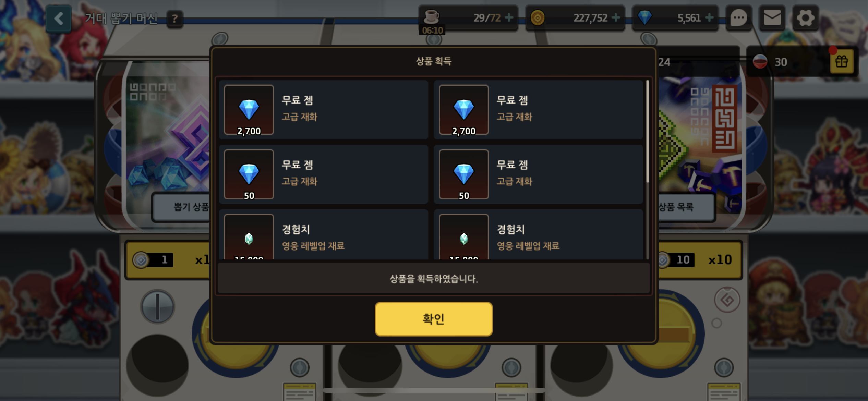Add coffee stamina with plus icon

(509, 17)
